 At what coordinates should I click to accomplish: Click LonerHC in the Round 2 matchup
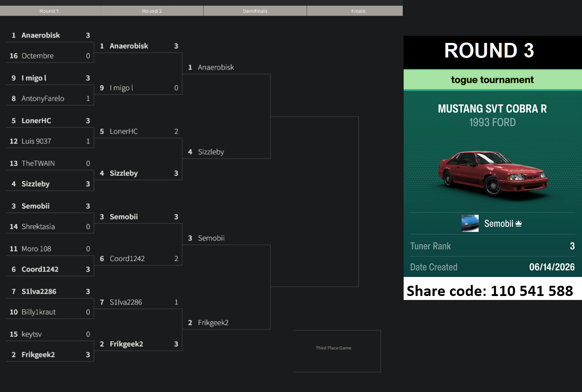123,131
